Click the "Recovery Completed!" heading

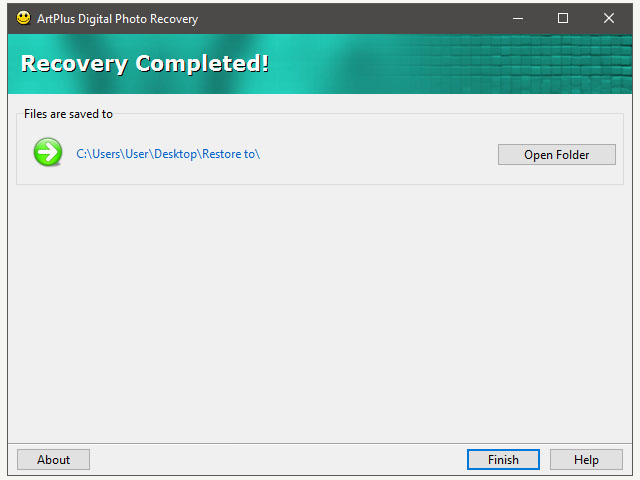click(145, 64)
